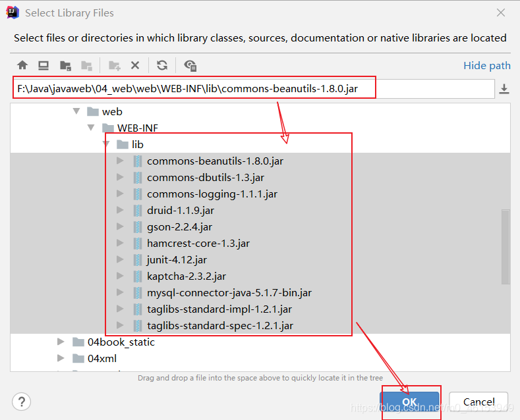Expand mysql-connector-java-5.1.7-bin.jar arrow

pyautogui.click(x=120, y=292)
